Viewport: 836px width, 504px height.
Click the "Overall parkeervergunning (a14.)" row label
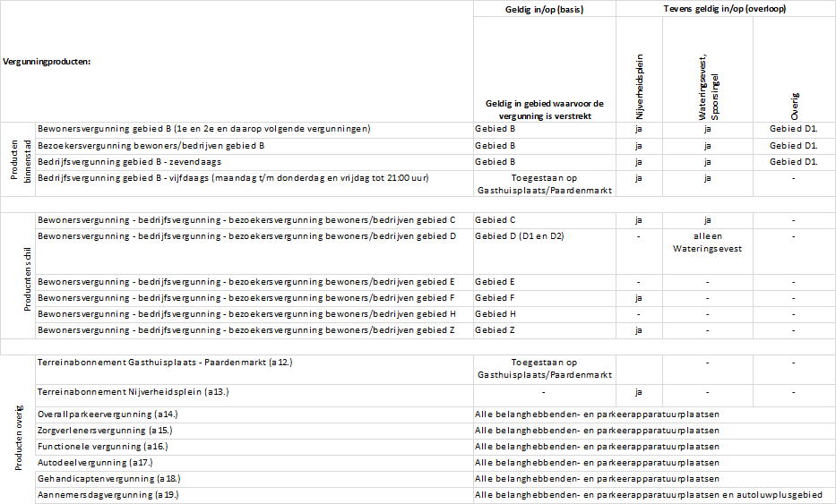pos(108,414)
